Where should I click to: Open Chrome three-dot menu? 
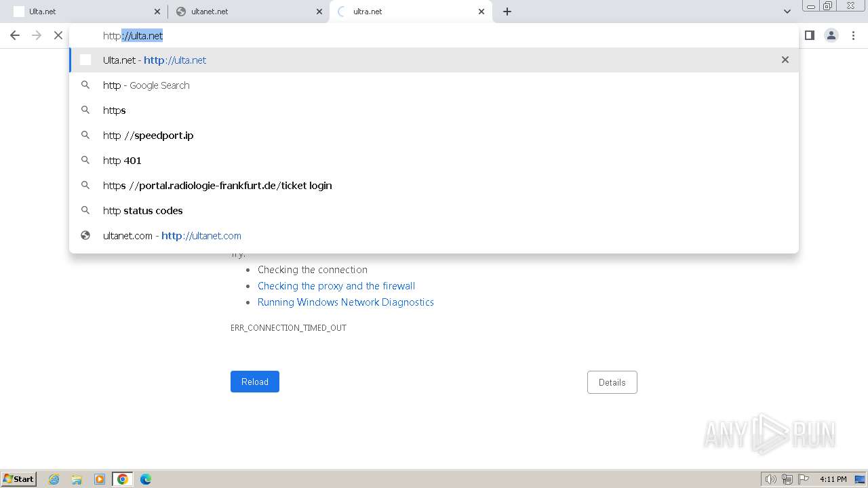tap(853, 35)
